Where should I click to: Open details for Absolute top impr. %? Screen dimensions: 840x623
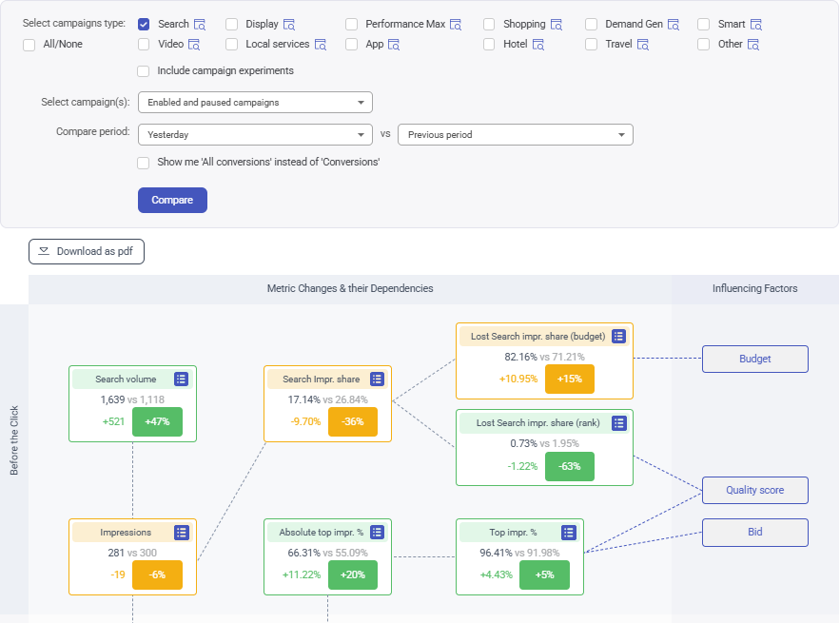[x=379, y=532]
